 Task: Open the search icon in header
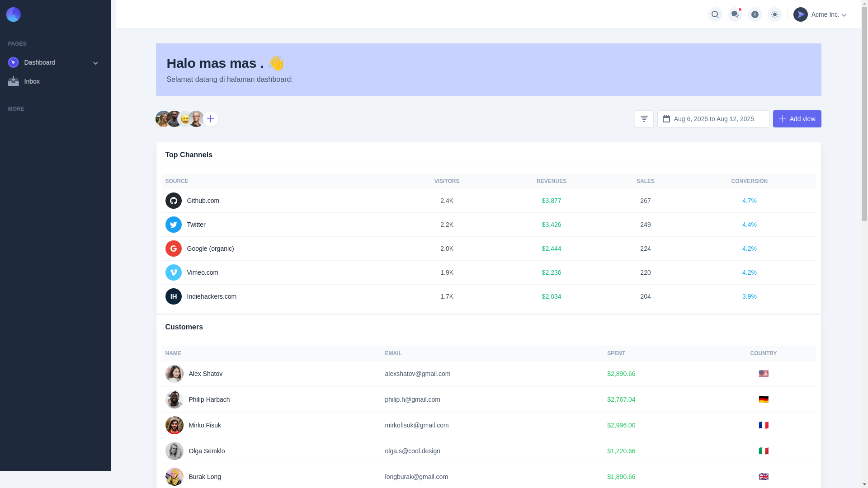715,14
